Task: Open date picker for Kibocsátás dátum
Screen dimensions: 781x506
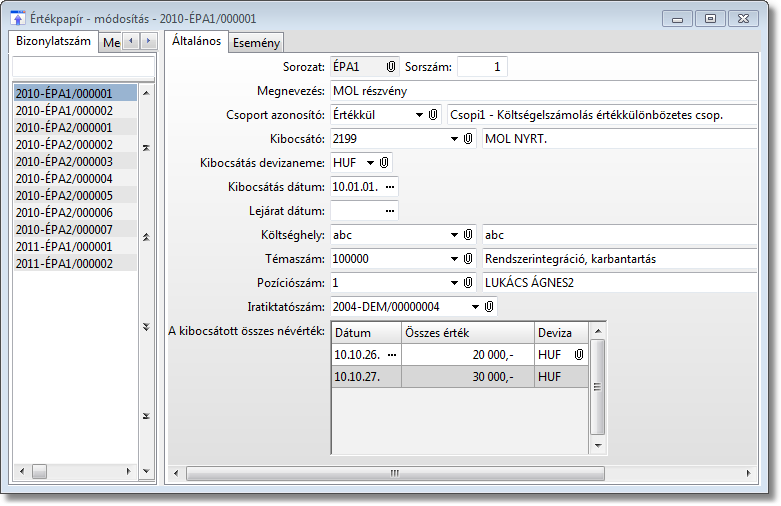Action: point(390,187)
